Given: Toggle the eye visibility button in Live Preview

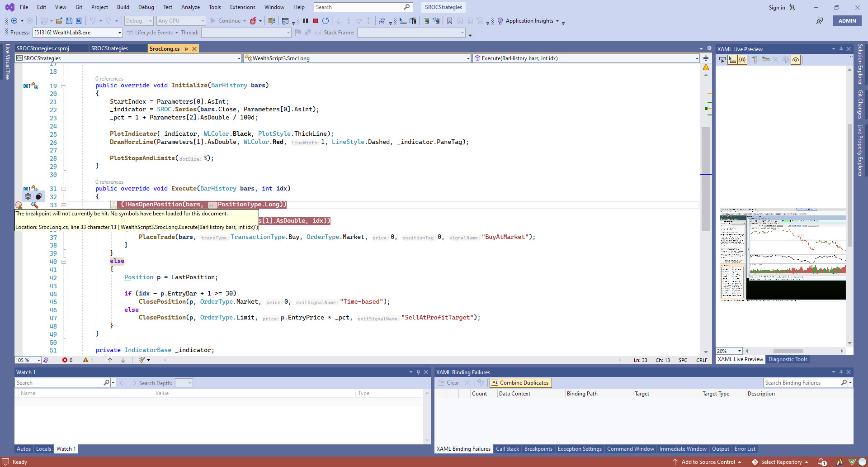Looking at the screenshot, I should point(796,60).
